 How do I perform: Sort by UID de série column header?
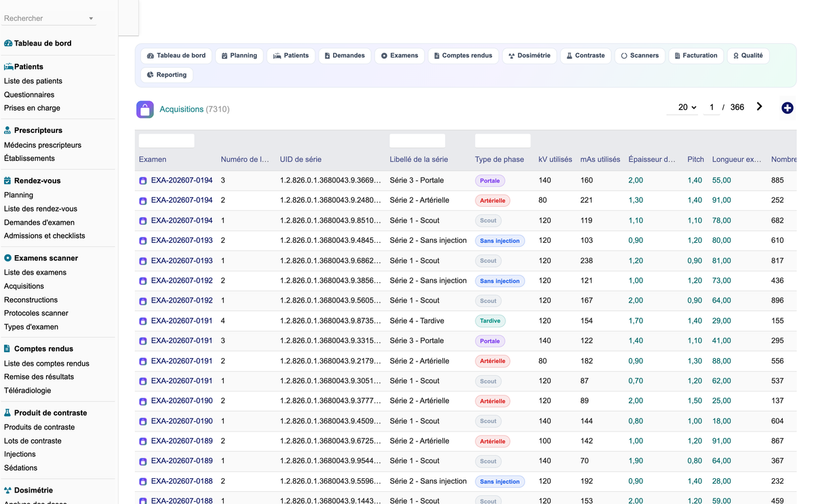click(301, 159)
